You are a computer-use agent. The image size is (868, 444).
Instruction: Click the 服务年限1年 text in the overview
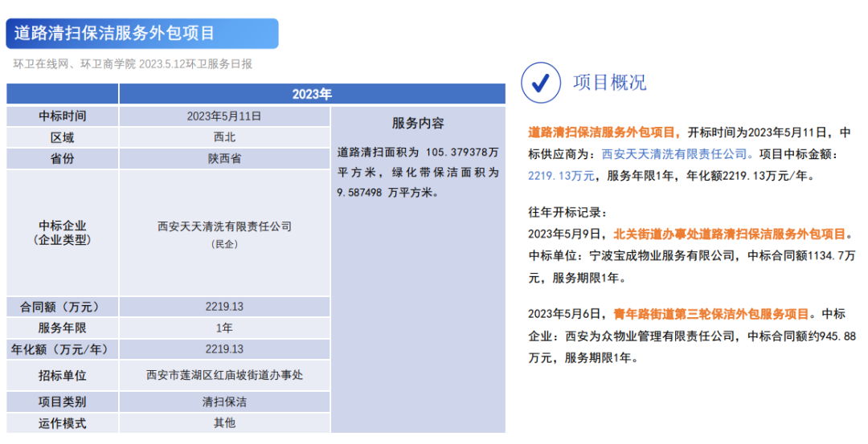click(641, 176)
